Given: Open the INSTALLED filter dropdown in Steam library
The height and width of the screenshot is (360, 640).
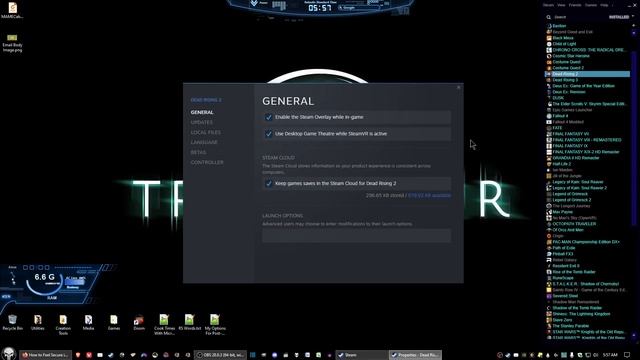Looking at the screenshot, I should pos(622,17).
